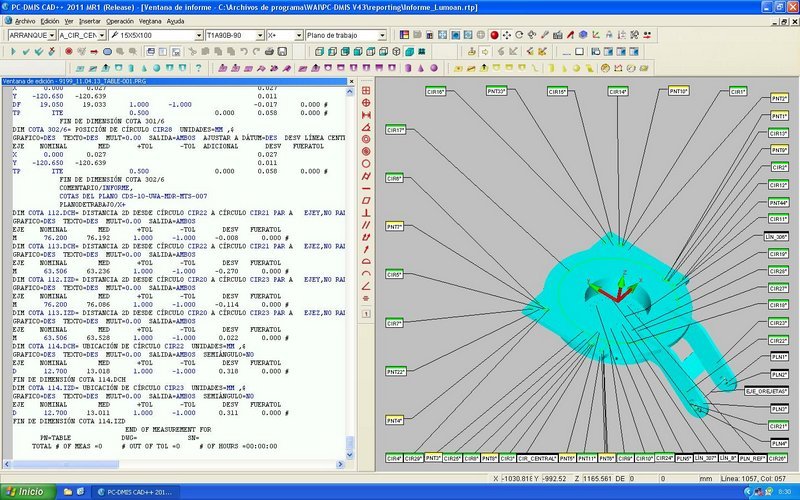Click the green play execute icon
The width and height of the screenshot is (800, 500).
(x=13, y=52)
